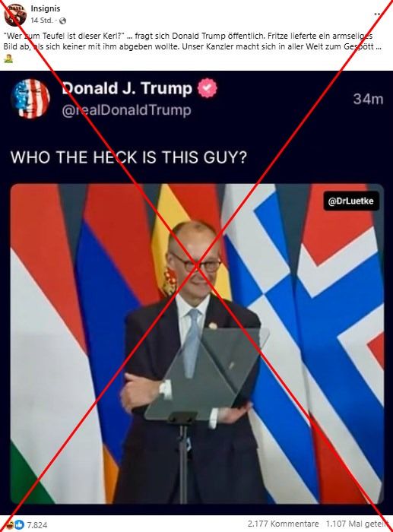Open the three-dot post options menu
Image resolution: width=393 pixels, height=532 pixels.
(x=378, y=14)
